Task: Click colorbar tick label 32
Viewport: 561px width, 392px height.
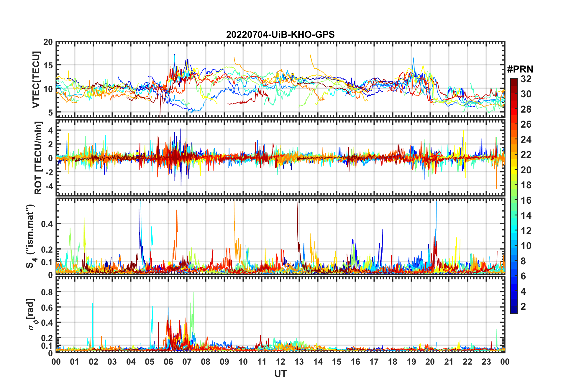Action: coord(526,79)
